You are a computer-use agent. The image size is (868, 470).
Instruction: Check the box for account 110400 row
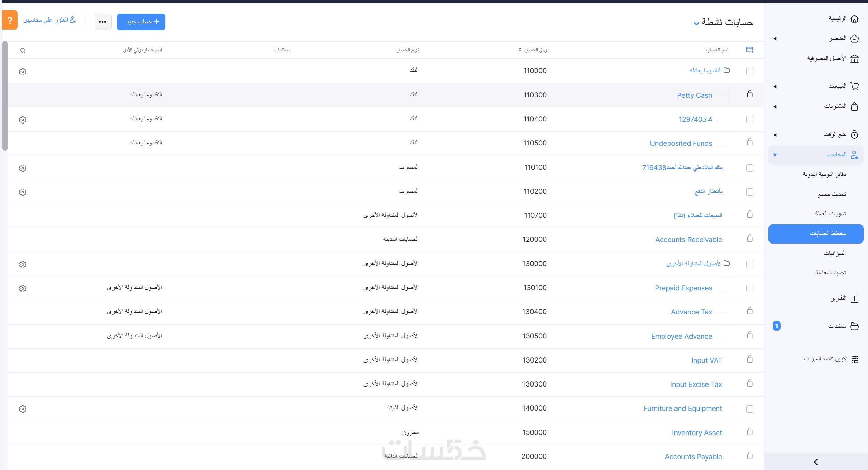[x=750, y=120]
